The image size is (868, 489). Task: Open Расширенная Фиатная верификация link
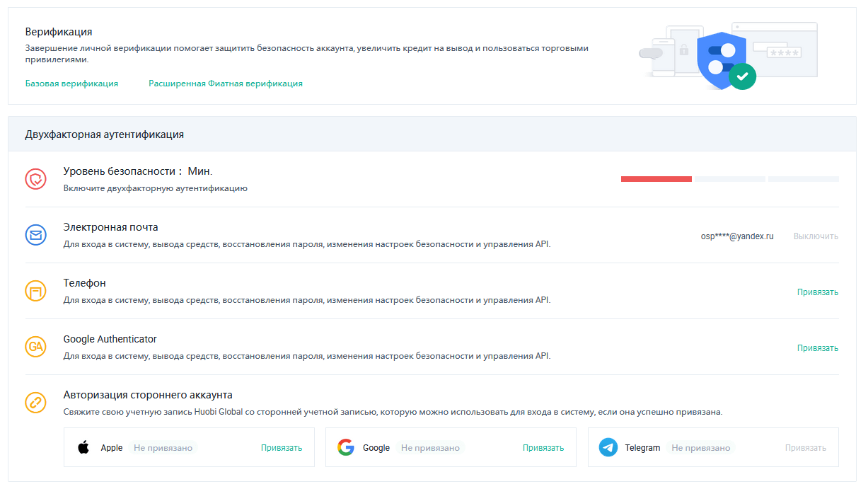click(225, 84)
